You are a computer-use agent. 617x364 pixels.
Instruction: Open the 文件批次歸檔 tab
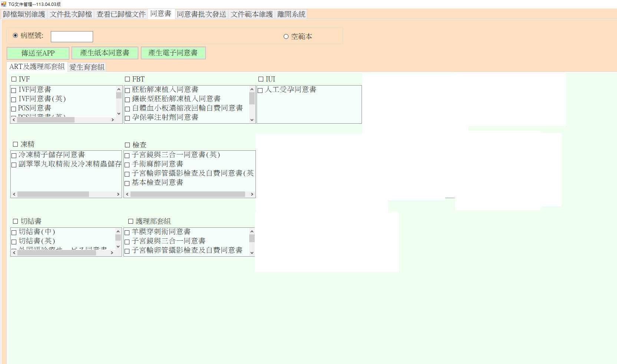coord(71,14)
